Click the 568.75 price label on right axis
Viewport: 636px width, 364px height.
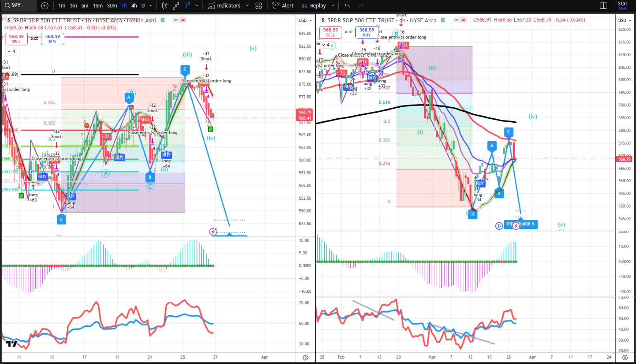click(624, 159)
